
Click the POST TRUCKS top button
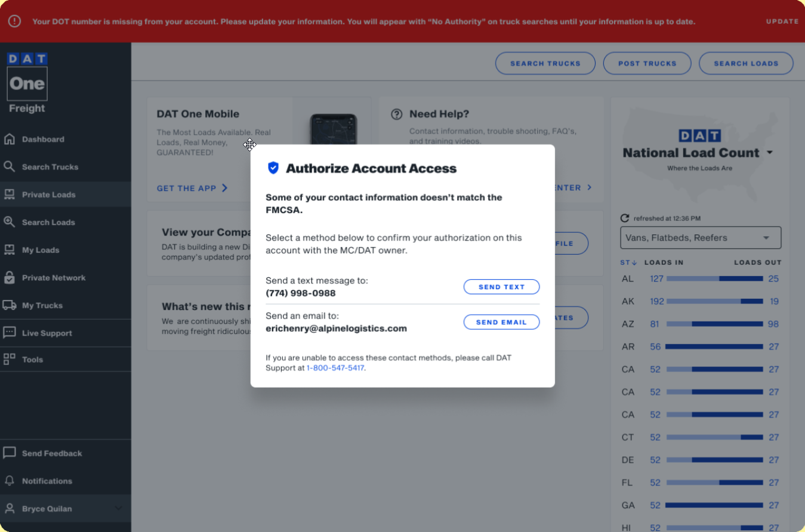pyautogui.click(x=647, y=63)
